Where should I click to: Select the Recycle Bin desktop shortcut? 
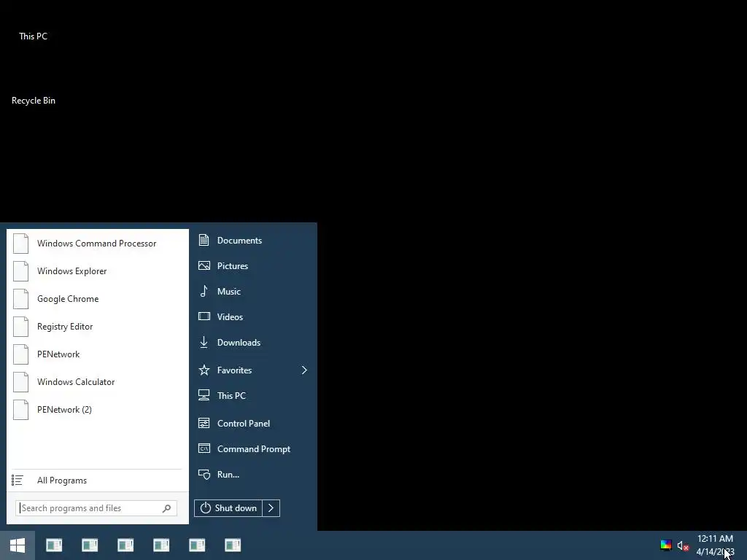point(34,101)
